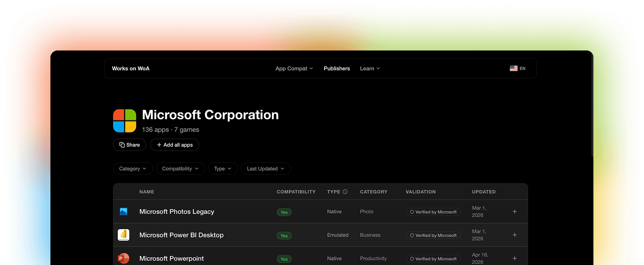The height and width of the screenshot is (265, 644).
Task: Expand the Category filter
Action: [133, 169]
